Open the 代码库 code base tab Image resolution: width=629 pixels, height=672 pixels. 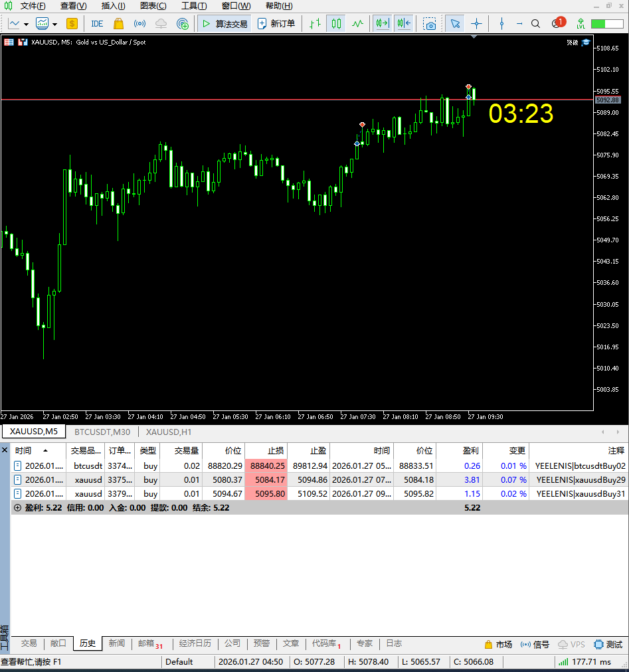326,643
